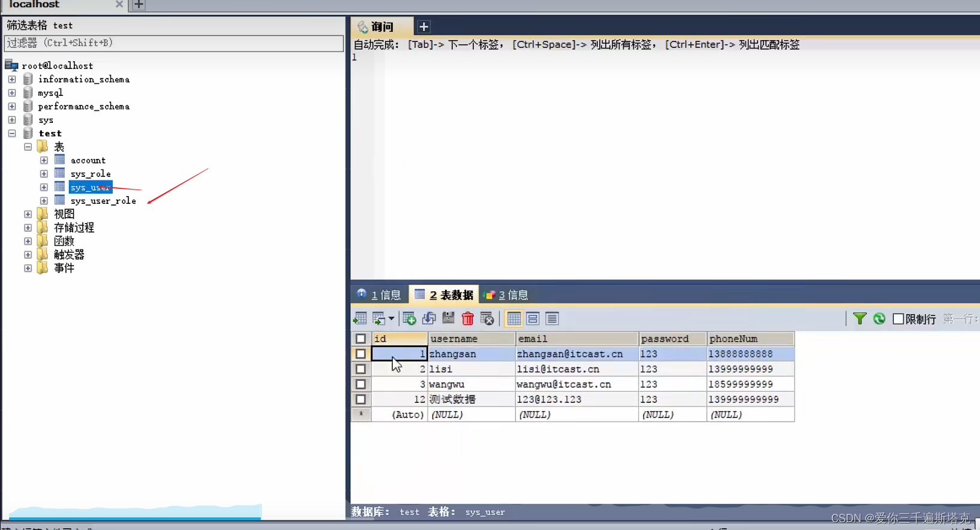Sort by the username column header
This screenshot has height=530, width=980.
tap(471, 339)
